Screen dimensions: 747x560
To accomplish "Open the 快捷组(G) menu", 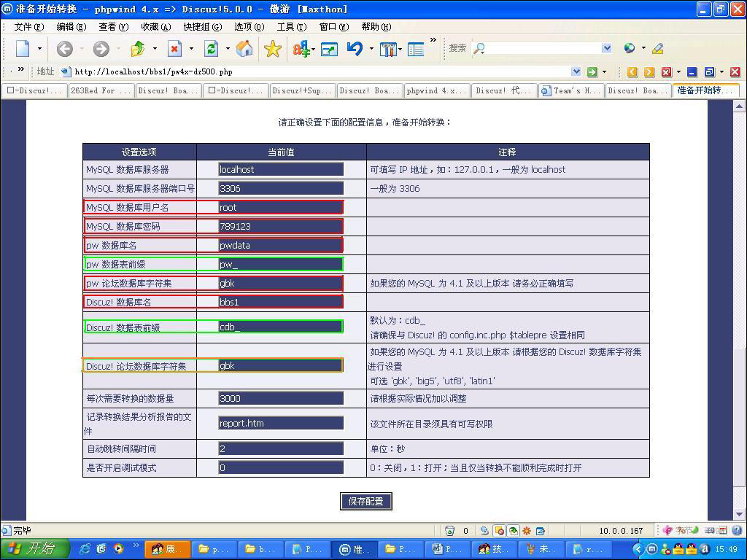I will point(203,27).
